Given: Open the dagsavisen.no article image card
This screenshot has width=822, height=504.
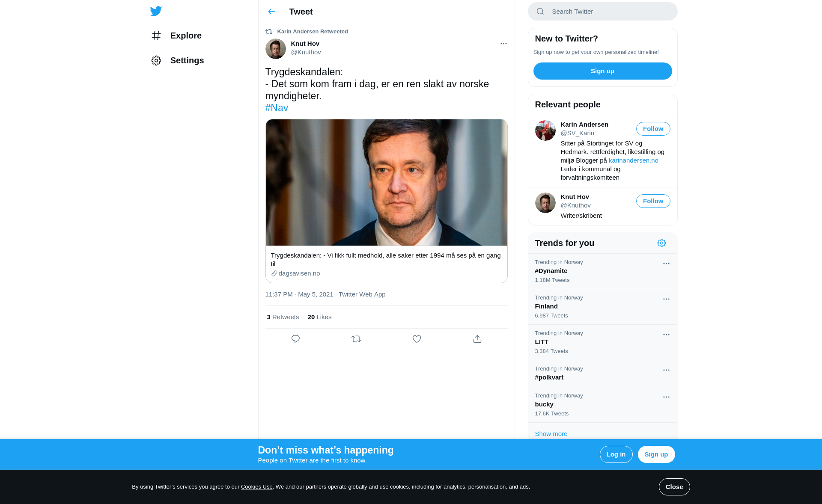Looking at the screenshot, I should click(x=386, y=183).
